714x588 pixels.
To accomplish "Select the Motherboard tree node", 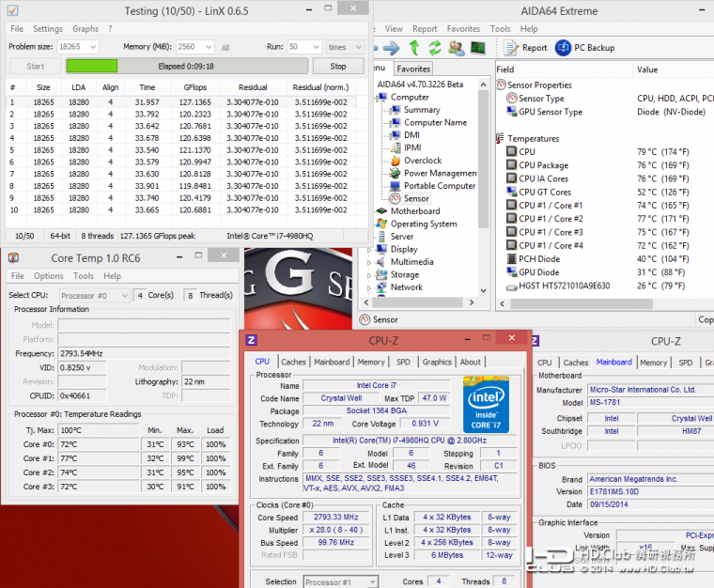I will pyautogui.click(x=414, y=211).
